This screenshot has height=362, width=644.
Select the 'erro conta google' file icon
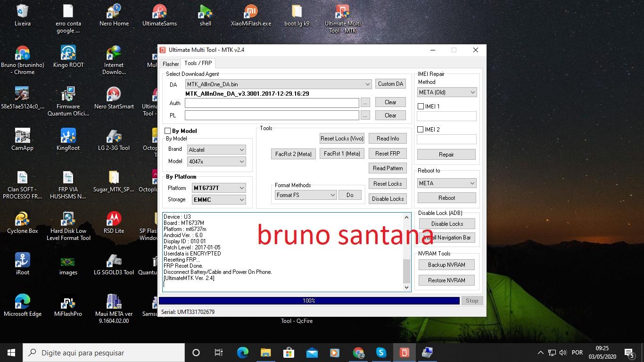coord(68,19)
